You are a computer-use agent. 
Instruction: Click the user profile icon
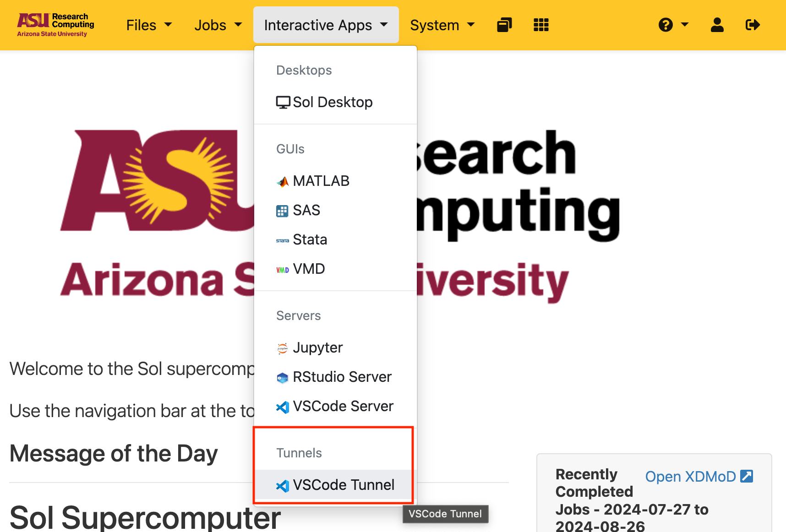[717, 25]
